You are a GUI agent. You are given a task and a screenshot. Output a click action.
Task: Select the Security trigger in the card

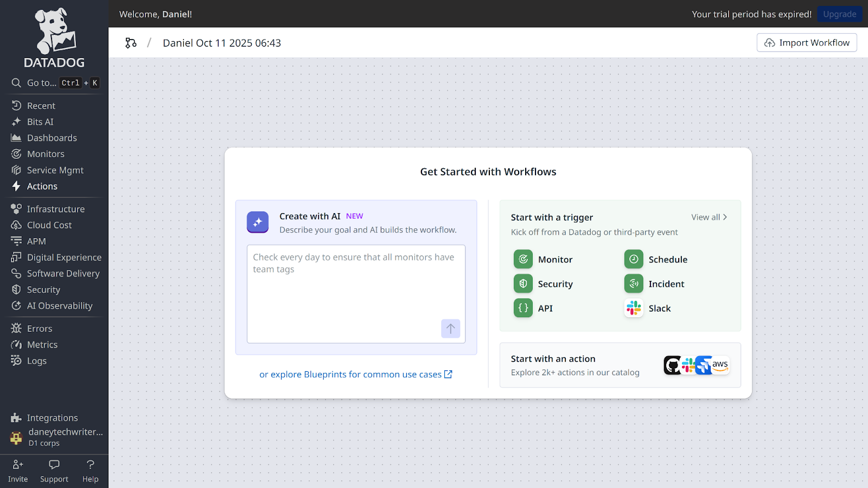coord(544,284)
